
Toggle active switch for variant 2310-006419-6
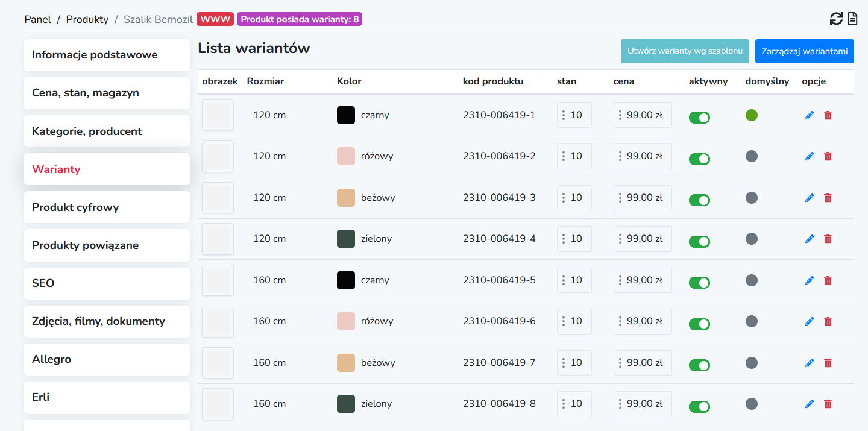(x=699, y=324)
